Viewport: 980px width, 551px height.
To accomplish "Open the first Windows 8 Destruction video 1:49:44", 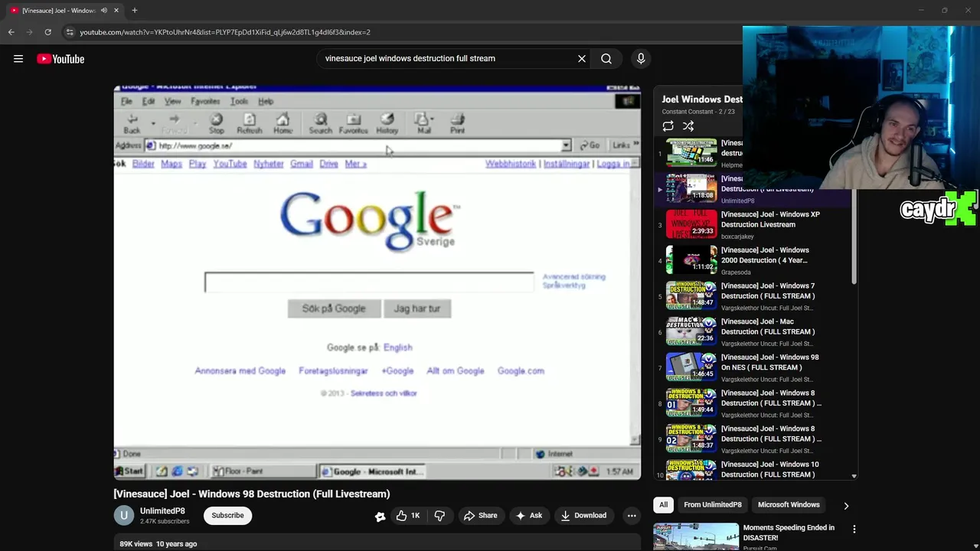I will [x=754, y=403].
